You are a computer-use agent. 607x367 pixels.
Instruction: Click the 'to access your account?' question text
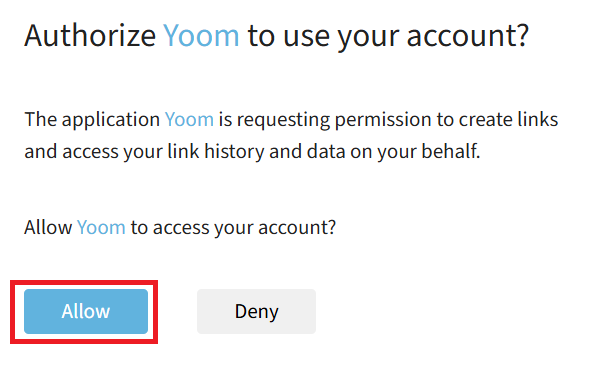[x=233, y=228]
